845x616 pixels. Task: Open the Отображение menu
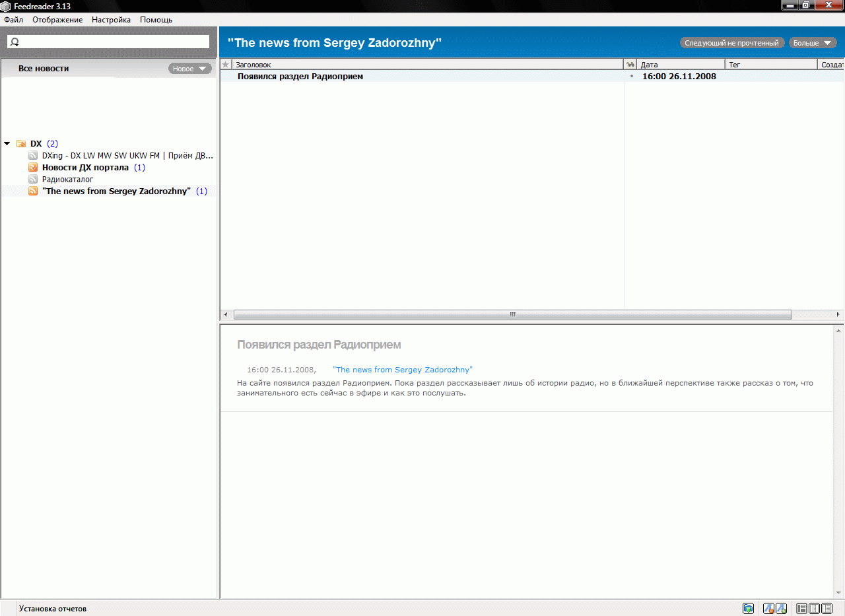coord(57,20)
